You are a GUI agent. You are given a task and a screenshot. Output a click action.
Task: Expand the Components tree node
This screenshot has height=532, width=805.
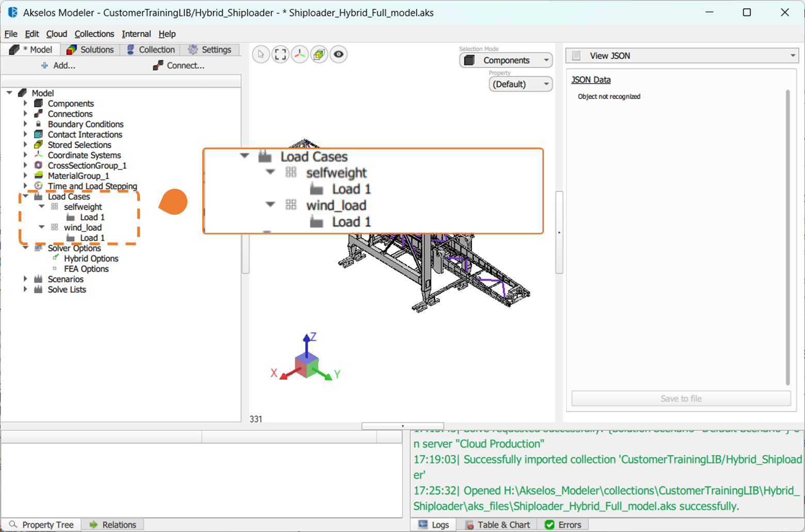click(25, 103)
